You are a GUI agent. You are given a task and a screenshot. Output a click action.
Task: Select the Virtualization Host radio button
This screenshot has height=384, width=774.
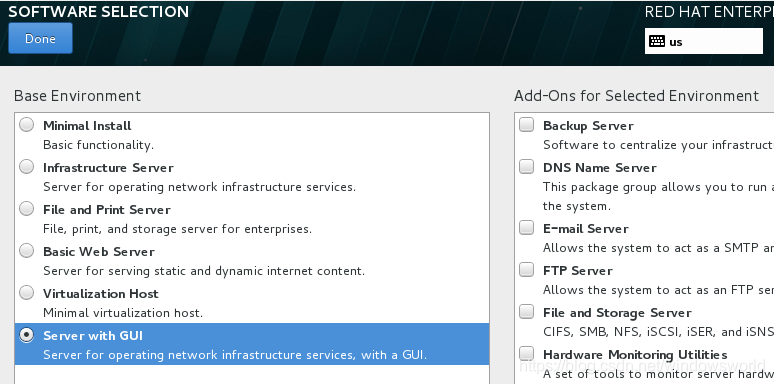(27, 293)
